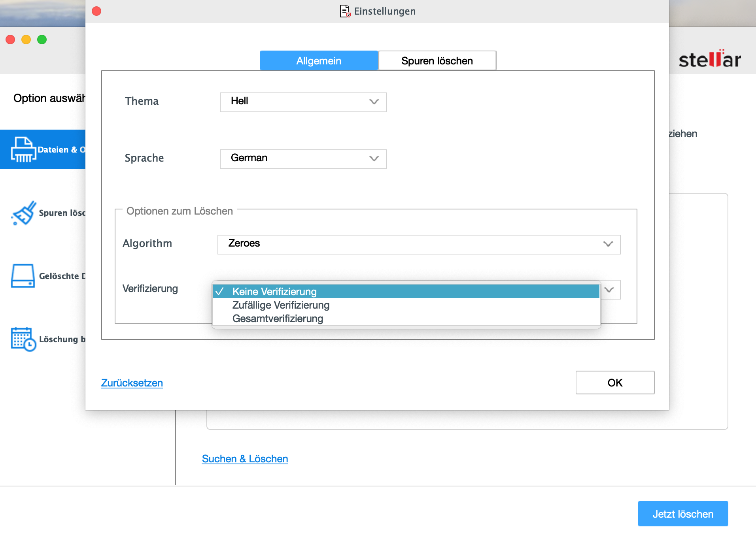Choose Zufällige Verifizierung option
The height and width of the screenshot is (539, 756).
point(406,305)
